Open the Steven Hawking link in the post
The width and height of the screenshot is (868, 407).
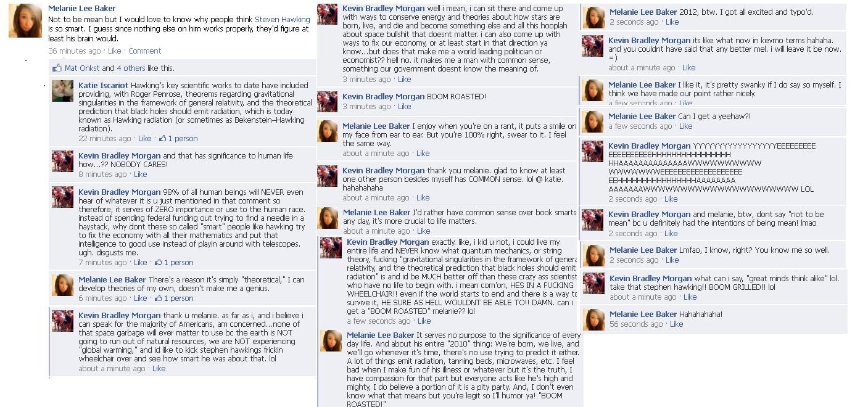[283, 20]
